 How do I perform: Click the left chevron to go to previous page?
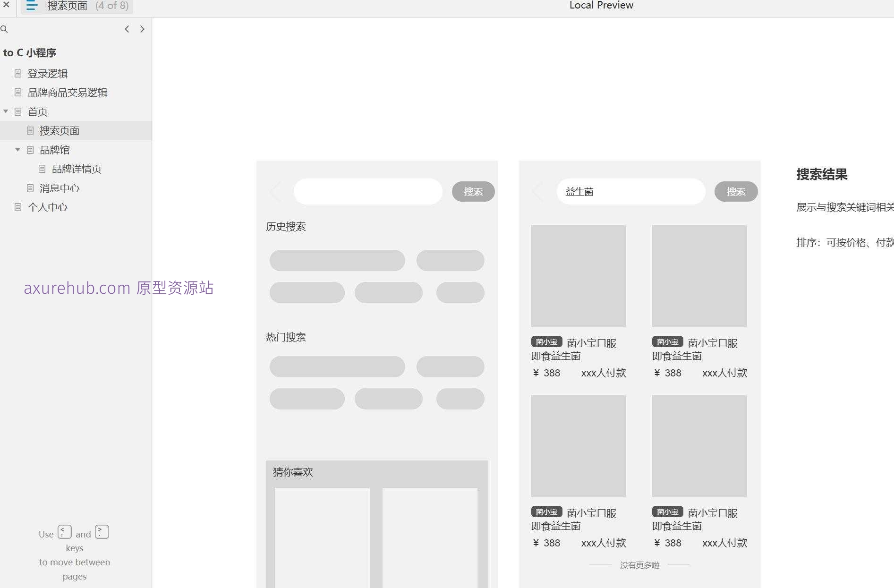tap(127, 29)
